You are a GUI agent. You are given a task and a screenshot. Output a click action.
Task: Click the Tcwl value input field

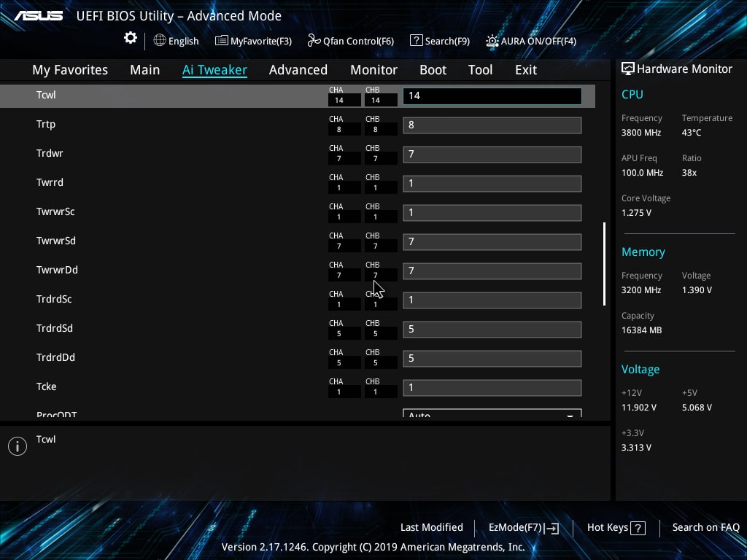point(492,96)
